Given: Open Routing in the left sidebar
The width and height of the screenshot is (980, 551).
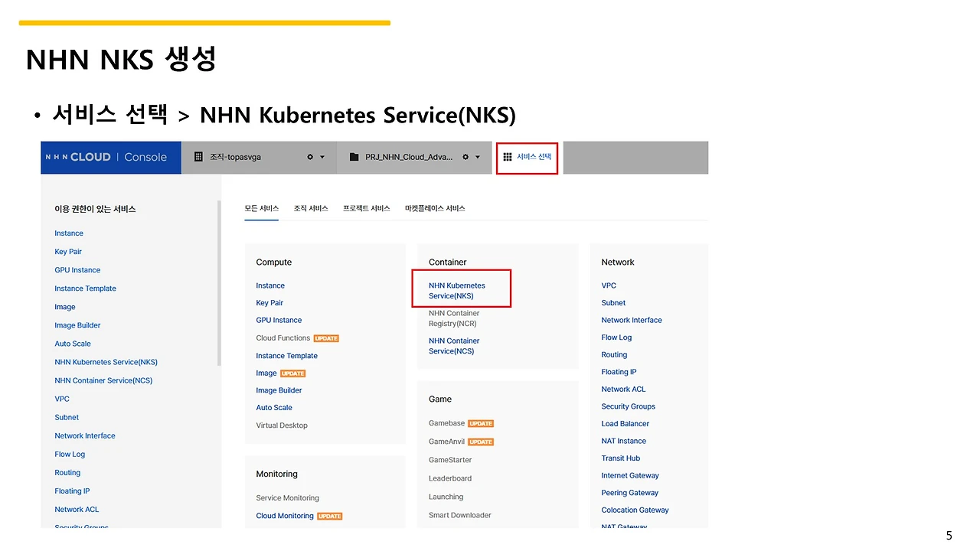Looking at the screenshot, I should pos(67,472).
